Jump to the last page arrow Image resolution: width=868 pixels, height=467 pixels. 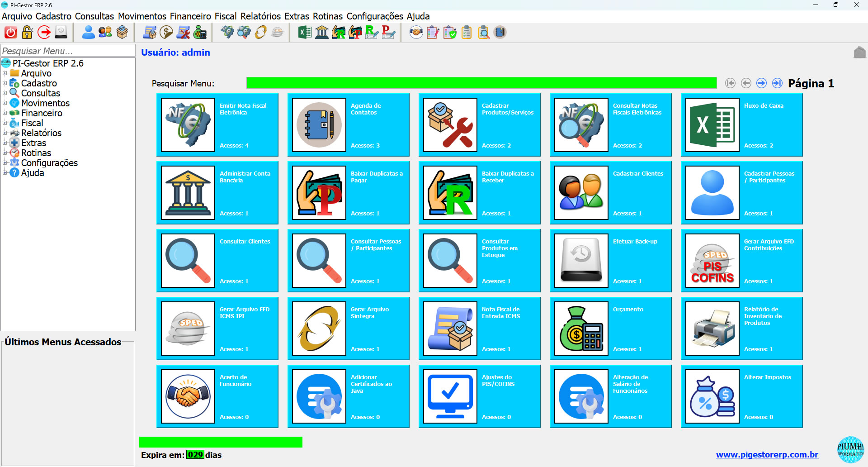(x=777, y=83)
